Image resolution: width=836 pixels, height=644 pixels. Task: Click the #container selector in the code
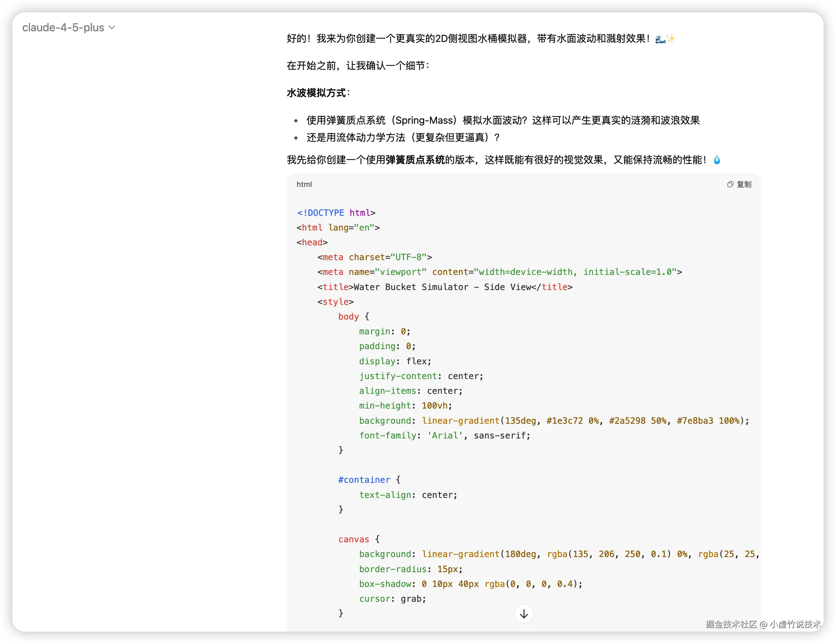(x=364, y=480)
